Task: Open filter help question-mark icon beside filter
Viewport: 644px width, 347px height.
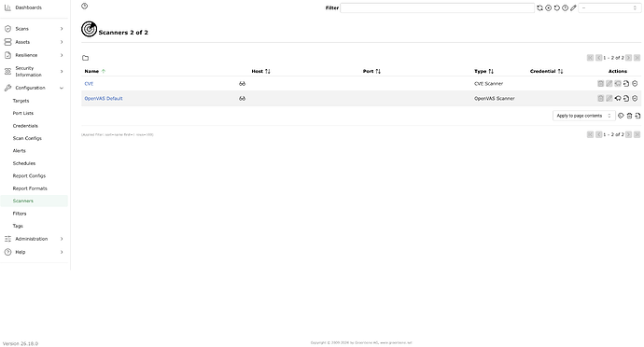Action: [566, 7]
